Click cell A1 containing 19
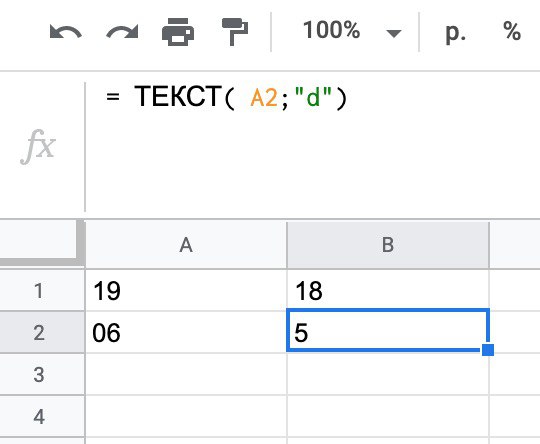Viewport: 540px width, 444px height. point(186,290)
